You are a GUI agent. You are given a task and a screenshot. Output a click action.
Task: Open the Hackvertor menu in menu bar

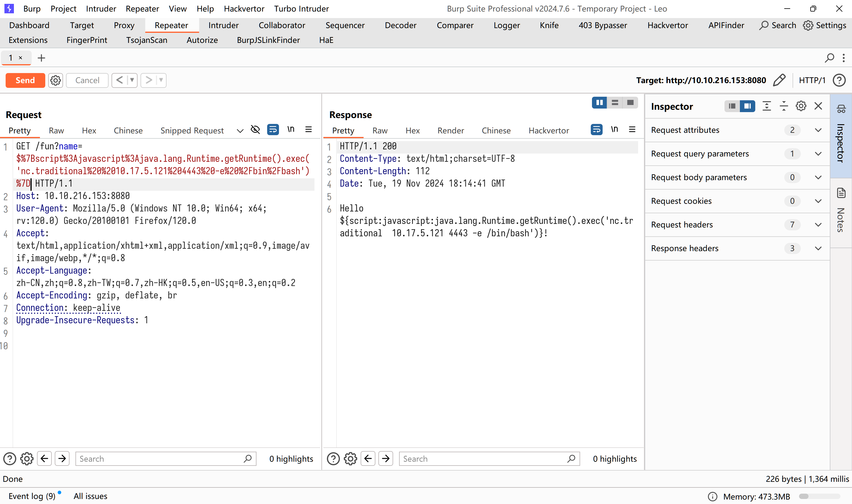click(244, 9)
